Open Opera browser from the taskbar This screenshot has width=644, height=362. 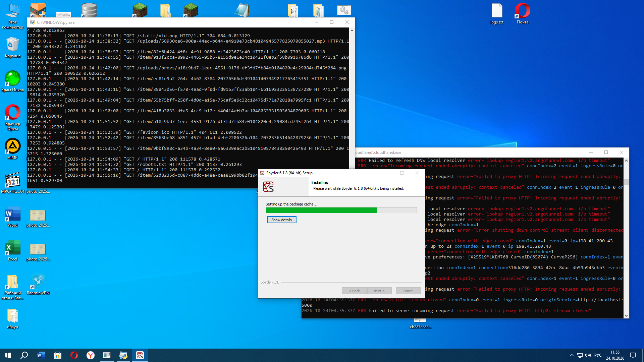74,355
